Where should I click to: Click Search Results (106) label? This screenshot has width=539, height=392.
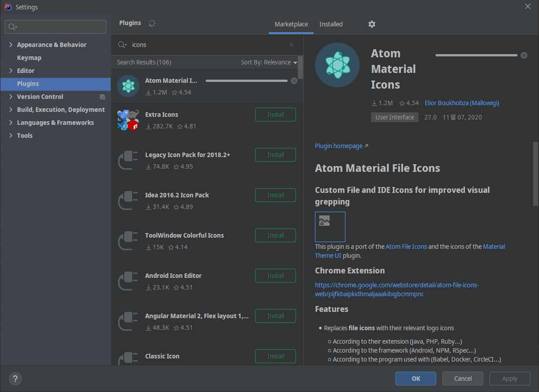[x=144, y=62]
